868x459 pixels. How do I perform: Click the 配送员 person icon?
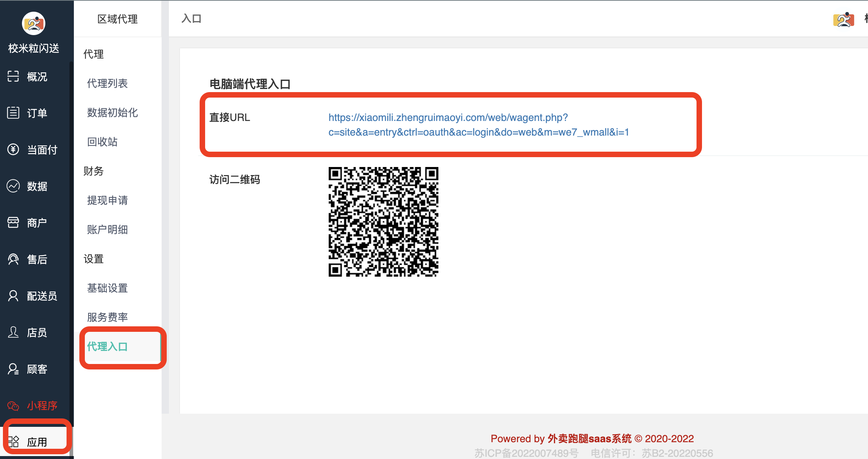[x=13, y=296]
